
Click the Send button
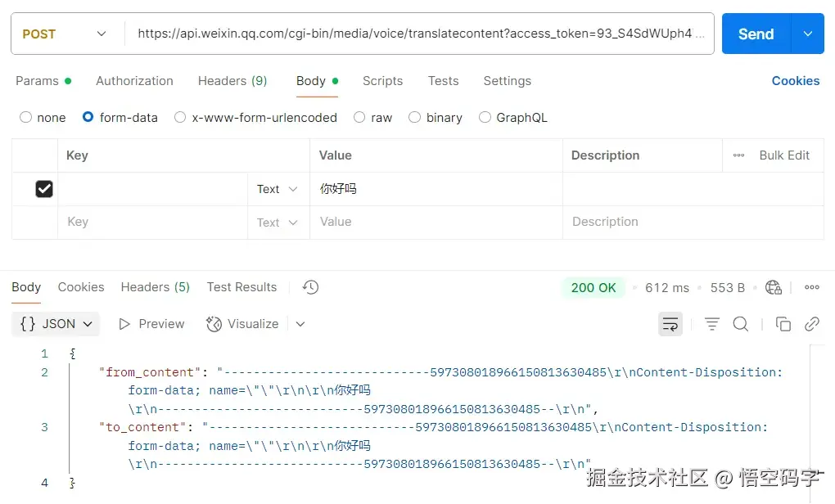756,34
